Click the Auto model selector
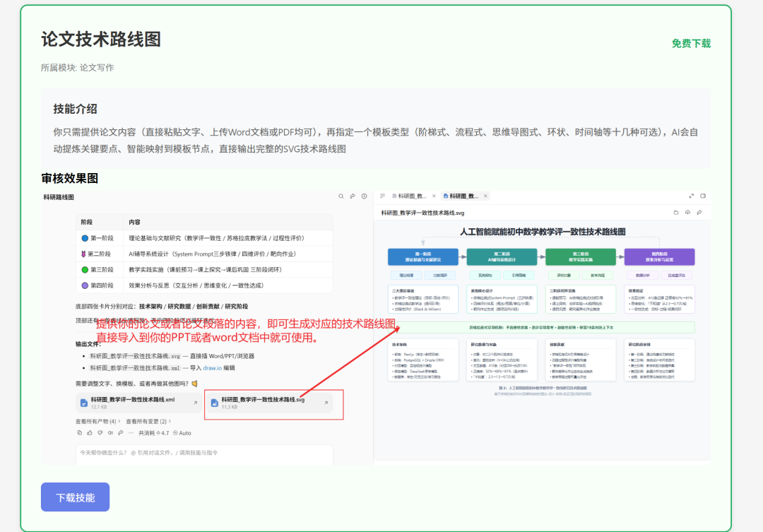This screenshot has height=532, width=763. [182, 432]
